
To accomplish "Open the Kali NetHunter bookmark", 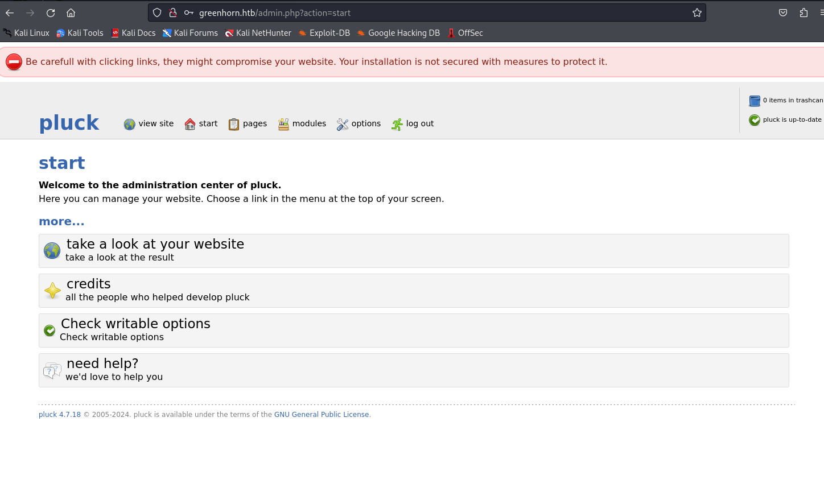I will 258,33.
